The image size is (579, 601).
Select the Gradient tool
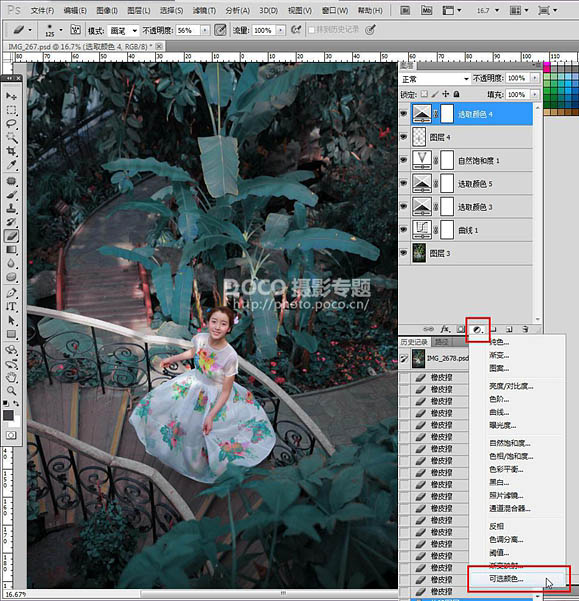(x=11, y=250)
